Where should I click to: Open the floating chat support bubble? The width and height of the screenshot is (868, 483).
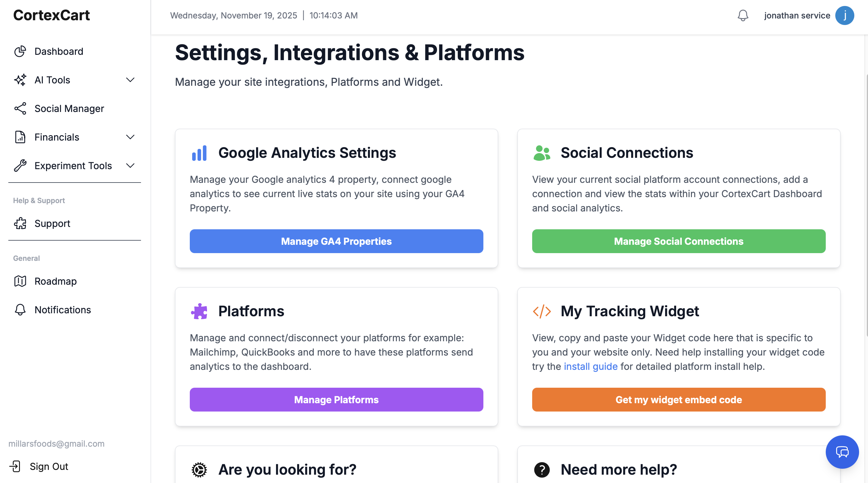[x=842, y=452]
